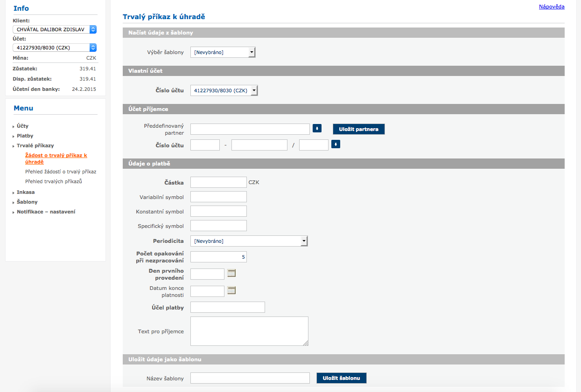581x392 pixels.
Task: Click the Uložit šablonu button
Action: (342, 378)
